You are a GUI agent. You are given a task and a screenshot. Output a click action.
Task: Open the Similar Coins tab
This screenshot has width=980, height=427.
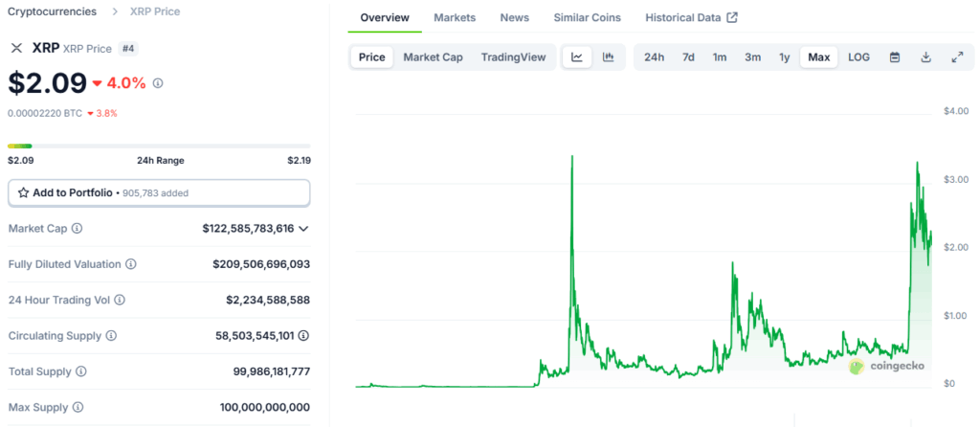click(587, 17)
